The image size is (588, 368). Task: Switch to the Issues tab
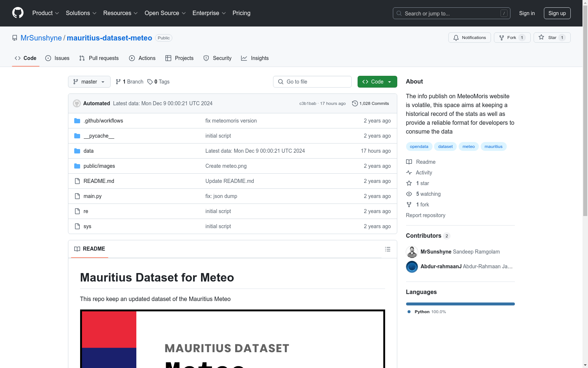(57, 58)
